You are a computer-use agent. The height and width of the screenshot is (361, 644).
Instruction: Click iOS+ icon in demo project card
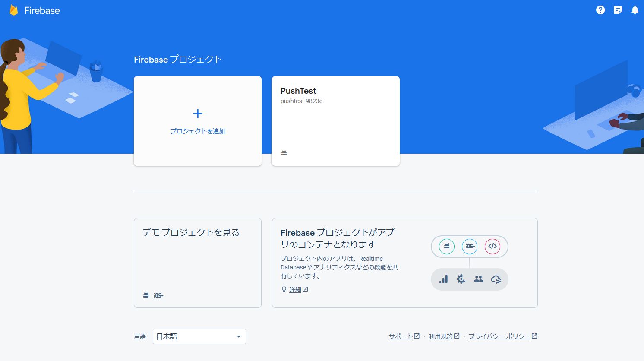pos(158,295)
